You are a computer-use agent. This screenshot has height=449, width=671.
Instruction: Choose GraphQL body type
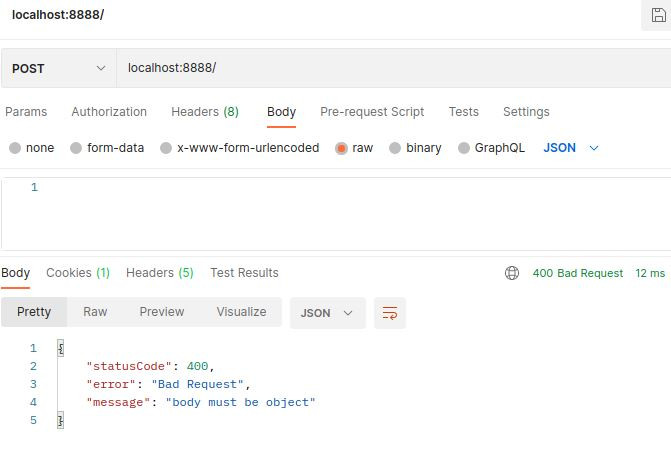tap(463, 148)
